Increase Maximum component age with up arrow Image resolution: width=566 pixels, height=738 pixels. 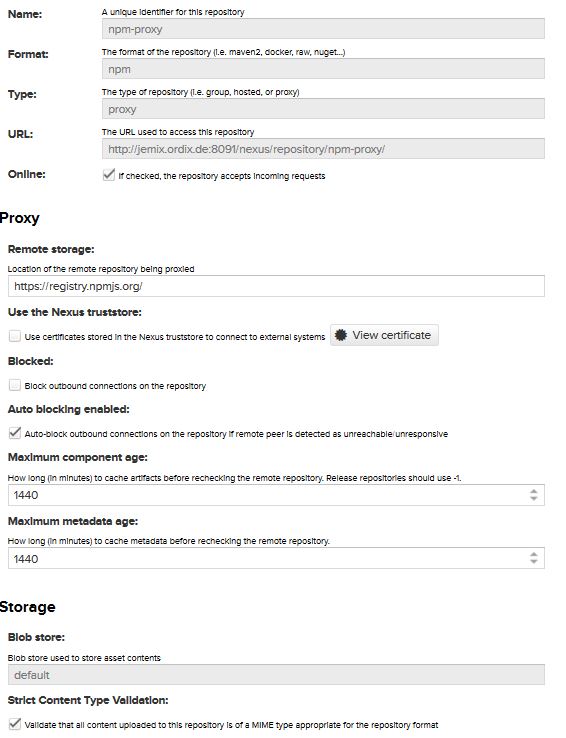[x=533, y=491]
